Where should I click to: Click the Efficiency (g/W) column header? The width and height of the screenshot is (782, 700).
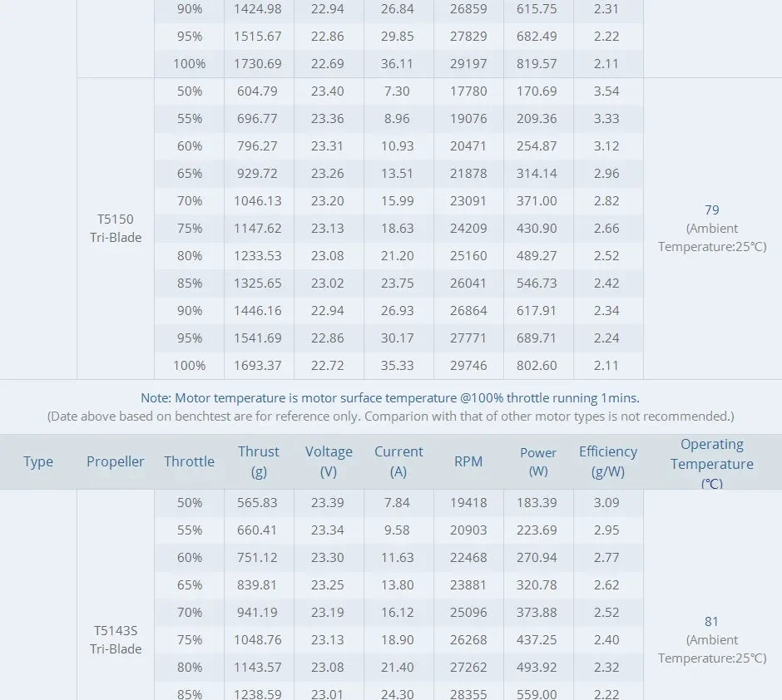click(x=608, y=461)
